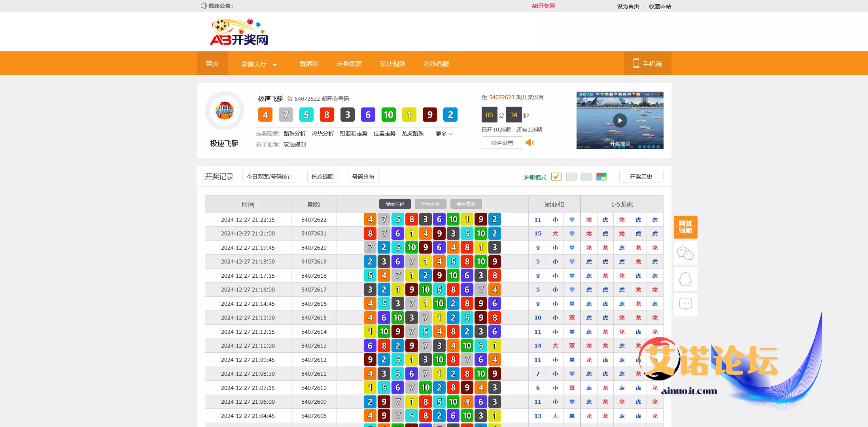Image resolution: width=868 pixels, height=427 pixels.
Task: Click the AB开奖网 logo
Action: pyautogui.click(x=239, y=32)
